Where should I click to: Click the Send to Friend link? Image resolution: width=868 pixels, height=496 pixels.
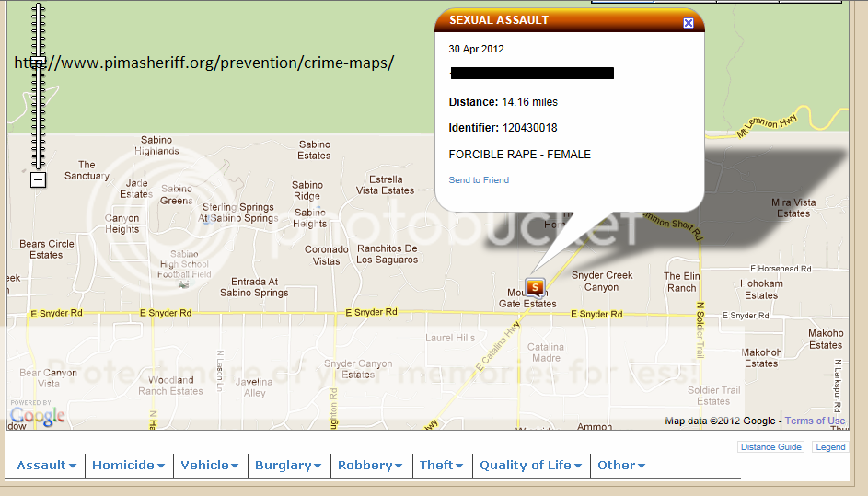pyautogui.click(x=479, y=180)
